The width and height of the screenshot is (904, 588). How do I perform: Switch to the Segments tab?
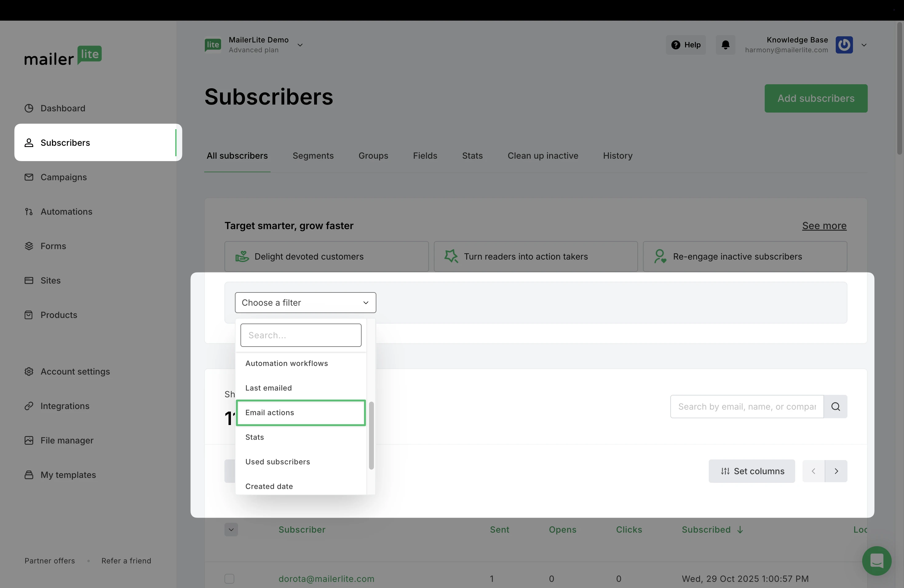tap(313, 156)
